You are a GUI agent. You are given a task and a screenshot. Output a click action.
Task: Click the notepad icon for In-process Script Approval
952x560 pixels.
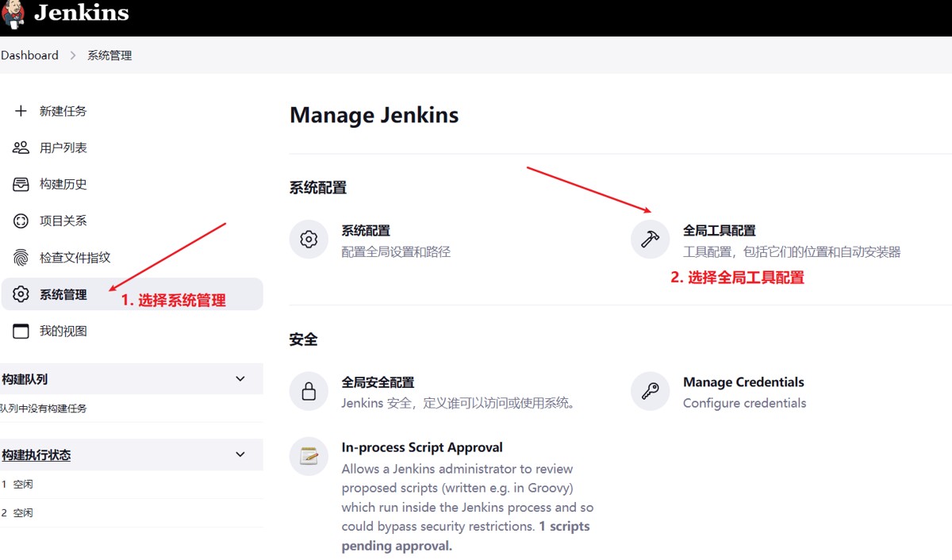point(309,456)
